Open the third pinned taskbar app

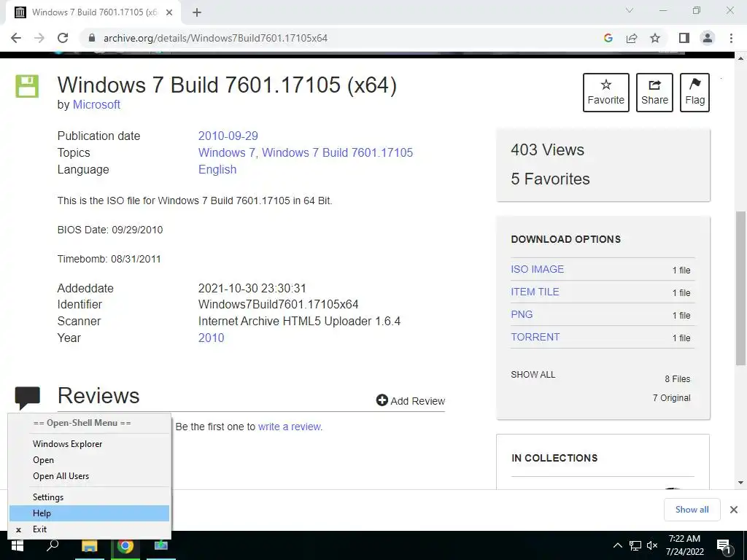point(161,545)
